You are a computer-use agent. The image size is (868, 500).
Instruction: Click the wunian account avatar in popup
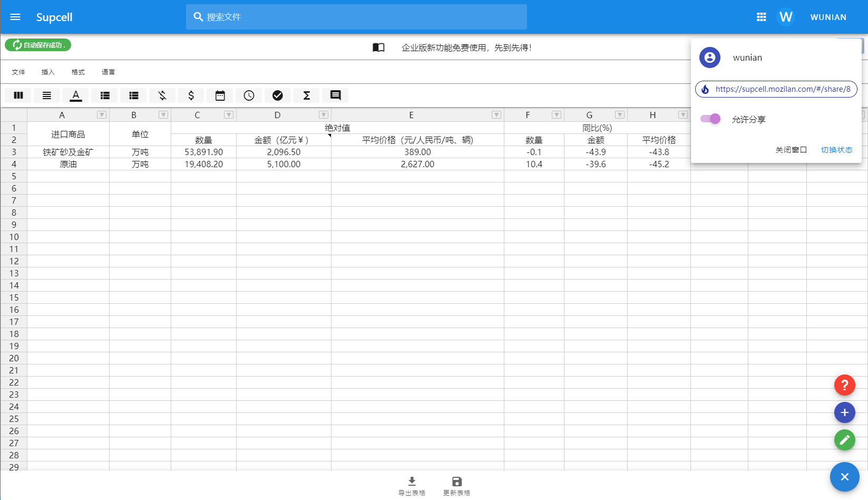pyautogui.click(x=710, y=57)
